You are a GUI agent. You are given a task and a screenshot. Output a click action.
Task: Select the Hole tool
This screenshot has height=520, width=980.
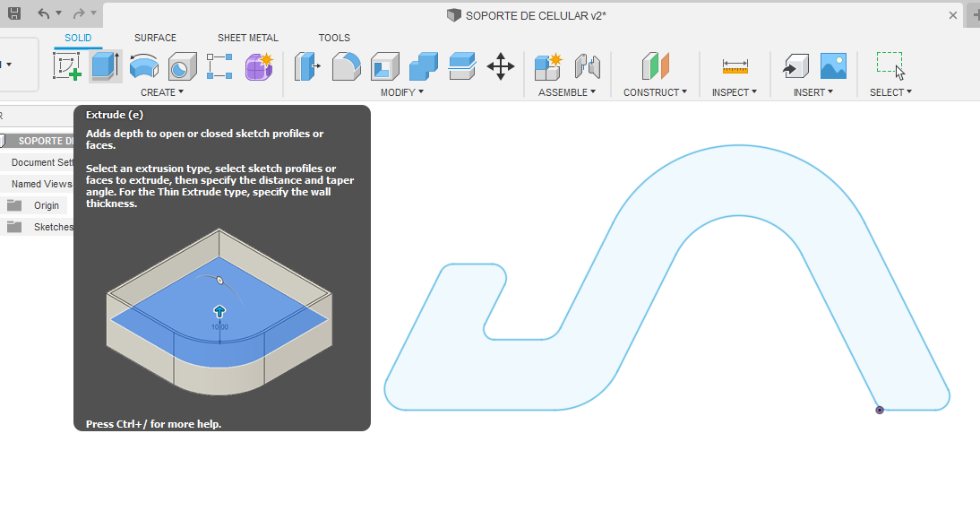182,65
